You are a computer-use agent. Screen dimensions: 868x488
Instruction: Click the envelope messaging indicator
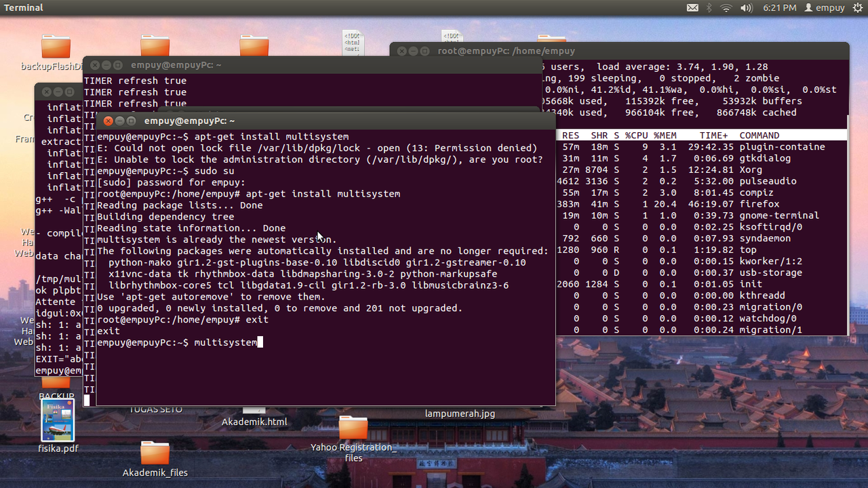tap(694, 7)
